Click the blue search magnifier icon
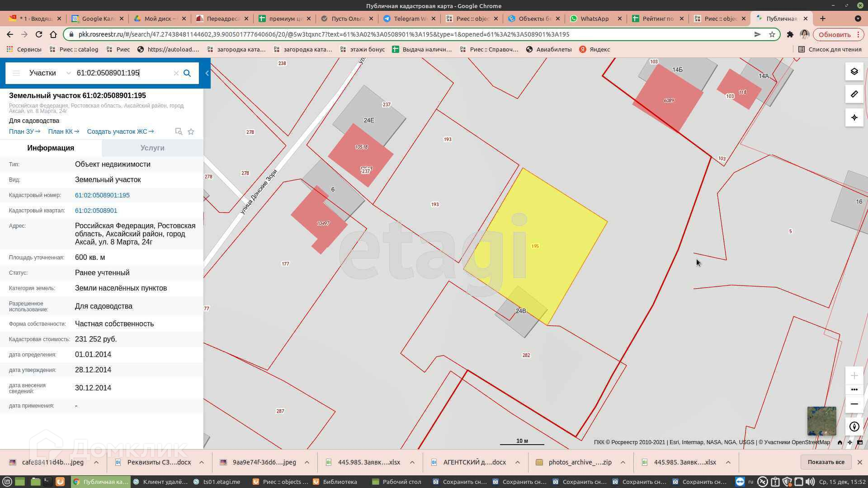This screenshot has height=488, width=868. pyautogui.click(x=187, y=73)
